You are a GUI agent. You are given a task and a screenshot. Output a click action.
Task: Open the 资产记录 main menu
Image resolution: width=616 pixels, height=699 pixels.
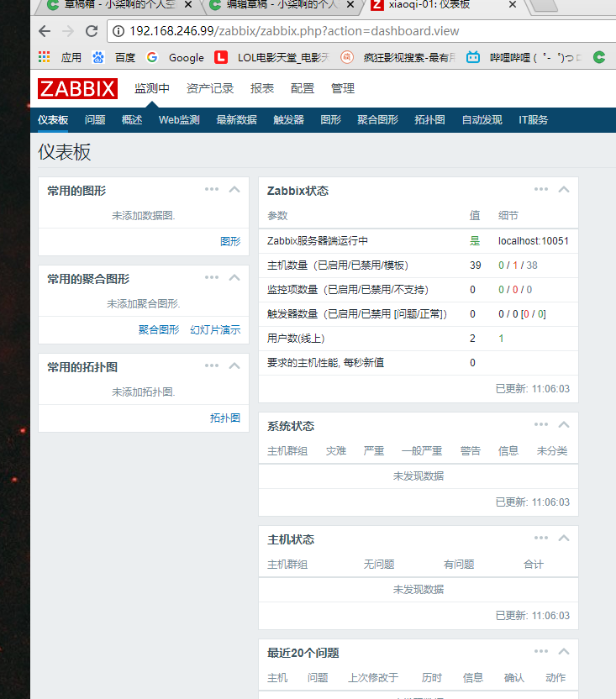(210, 88)
